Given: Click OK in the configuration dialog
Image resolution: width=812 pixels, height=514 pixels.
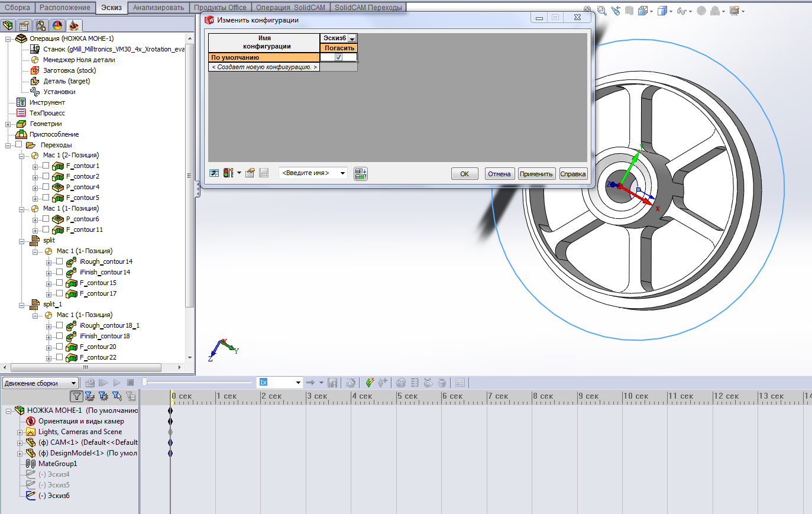Looking at the screenshot, I should coord(464,174).
